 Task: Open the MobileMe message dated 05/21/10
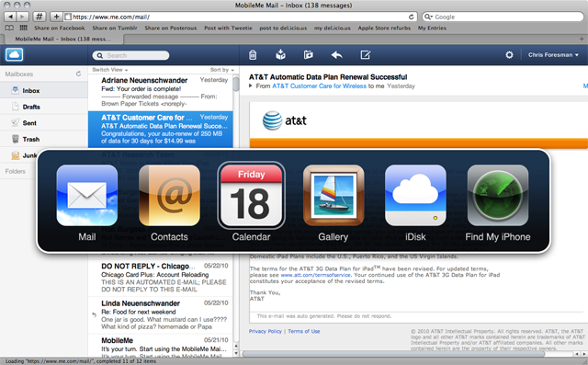(x=161, y=346)
